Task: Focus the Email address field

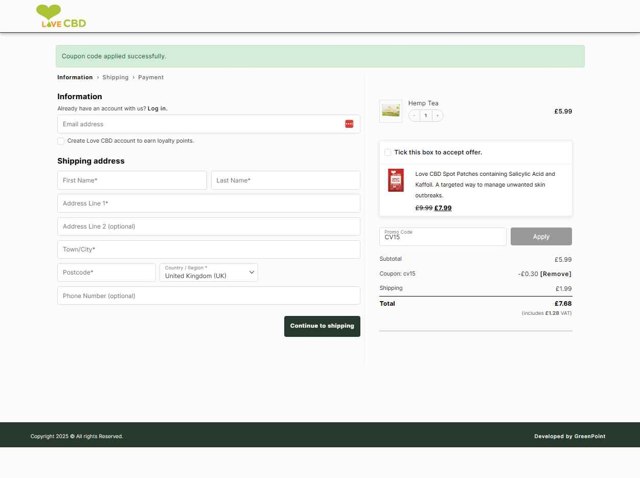Action: [209, 124]
